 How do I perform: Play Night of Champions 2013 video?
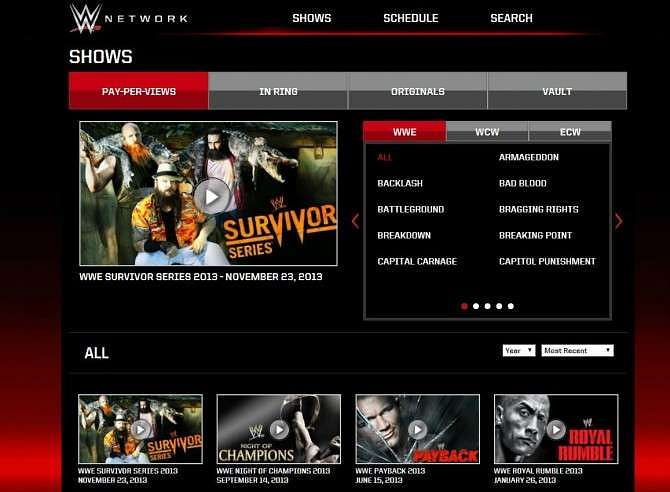coord(279,429)
